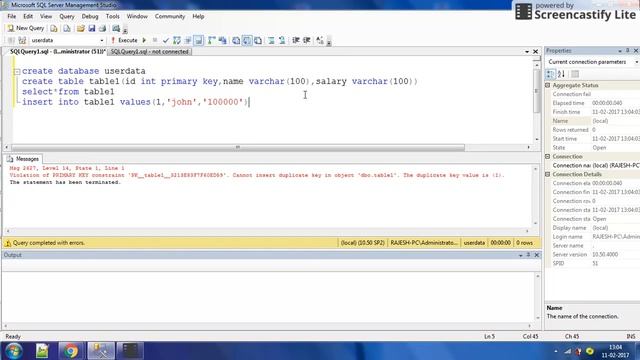Click the Messages pane vertical scrollbar
Viewport: 640px width, 360px height.
536,196
